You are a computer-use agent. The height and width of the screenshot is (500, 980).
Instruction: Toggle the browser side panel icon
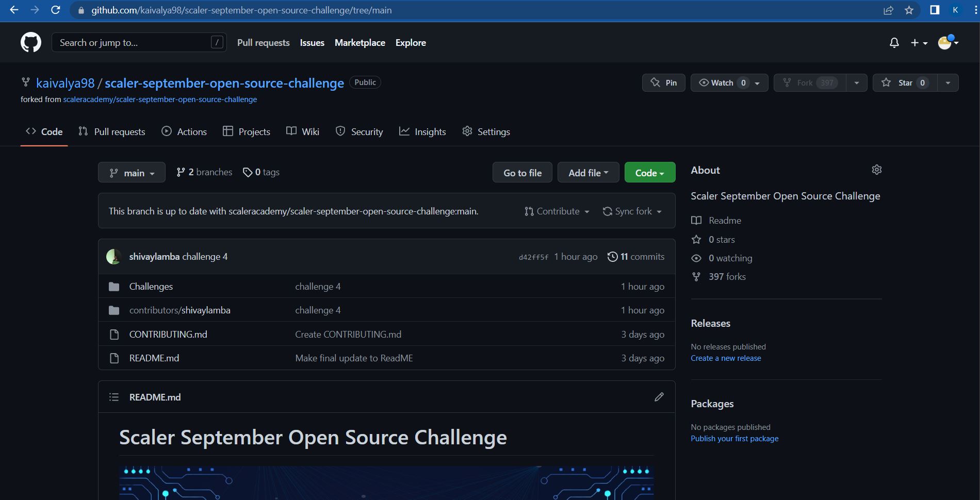(935, 10)
